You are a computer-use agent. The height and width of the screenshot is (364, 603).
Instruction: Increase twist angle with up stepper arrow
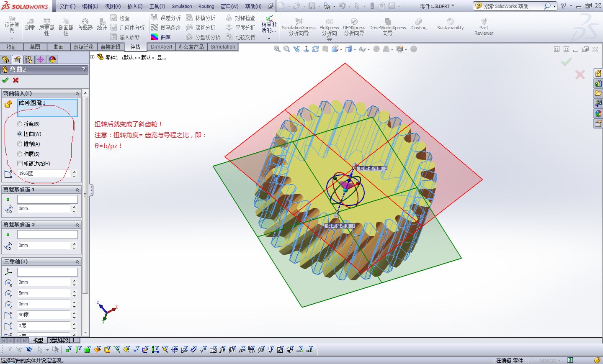point(74,171)
